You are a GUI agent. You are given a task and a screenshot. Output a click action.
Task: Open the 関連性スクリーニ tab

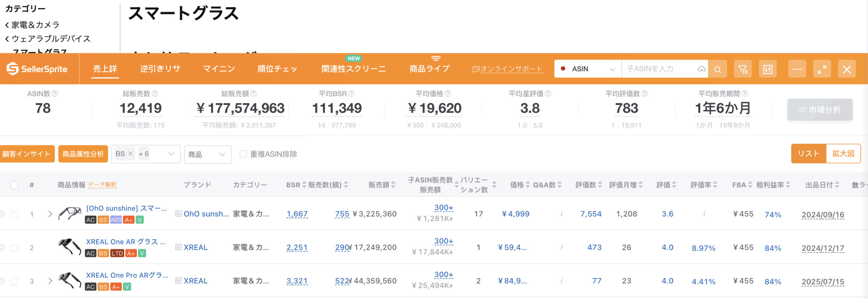(353, 69)
